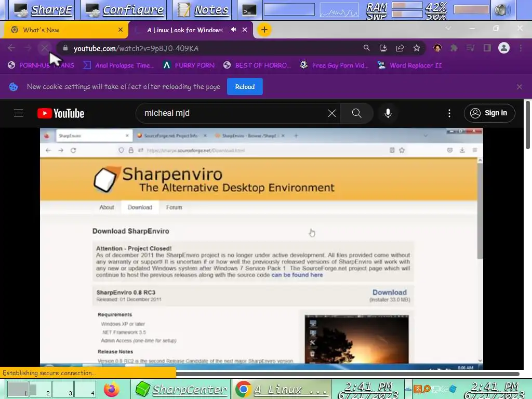Click the cookie icon in infobar
The height and width of the screenshot is (399, 532).
tap(13, 87)
